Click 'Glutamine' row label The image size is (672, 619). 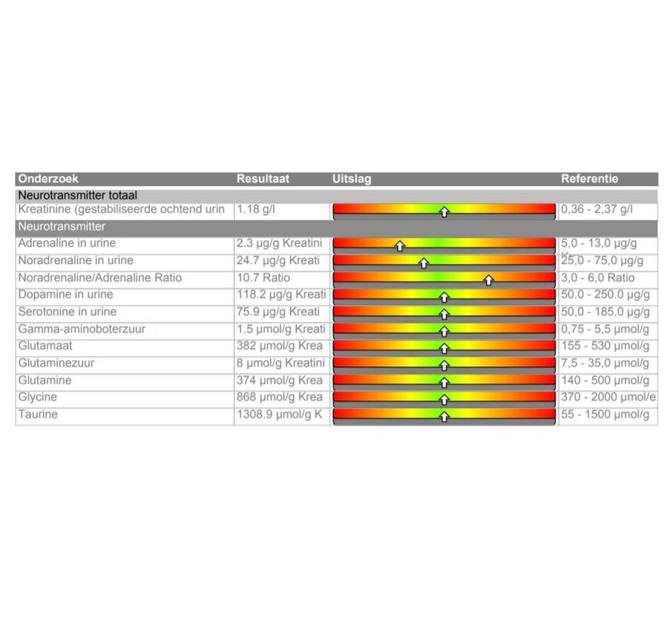(45, 380)
